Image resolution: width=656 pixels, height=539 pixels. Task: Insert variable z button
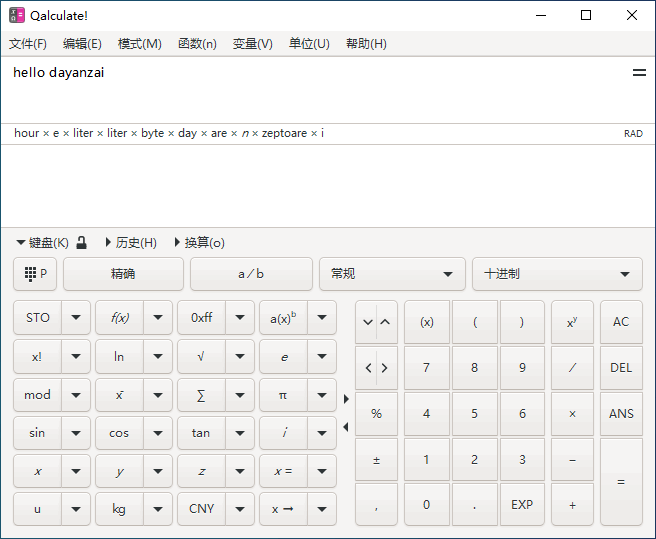pos(202,471)
